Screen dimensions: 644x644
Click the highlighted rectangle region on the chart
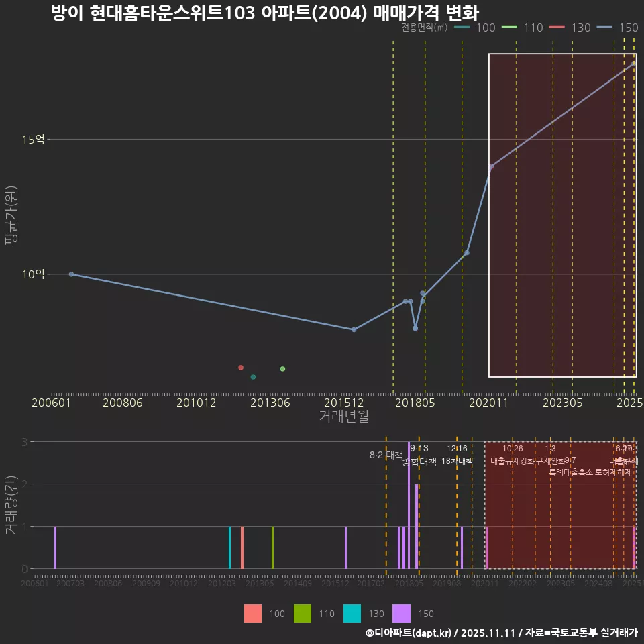[x=563, y=215]
